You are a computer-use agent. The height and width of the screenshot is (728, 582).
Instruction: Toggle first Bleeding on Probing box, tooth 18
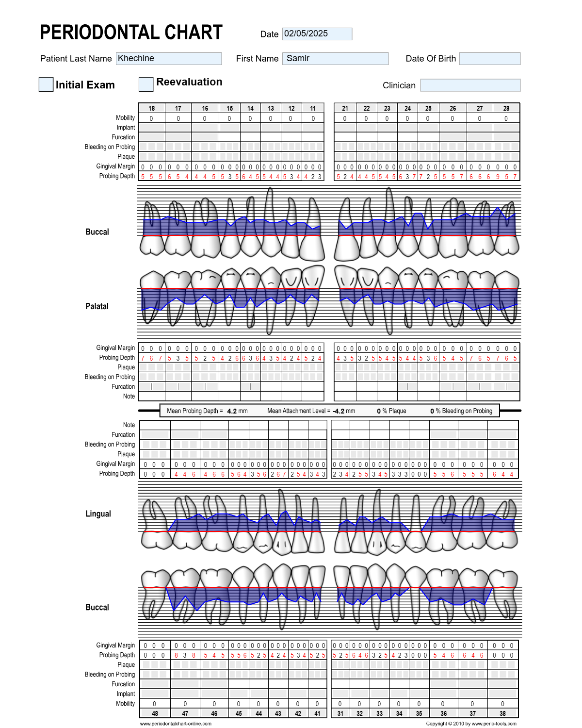[x=144, y=147]
